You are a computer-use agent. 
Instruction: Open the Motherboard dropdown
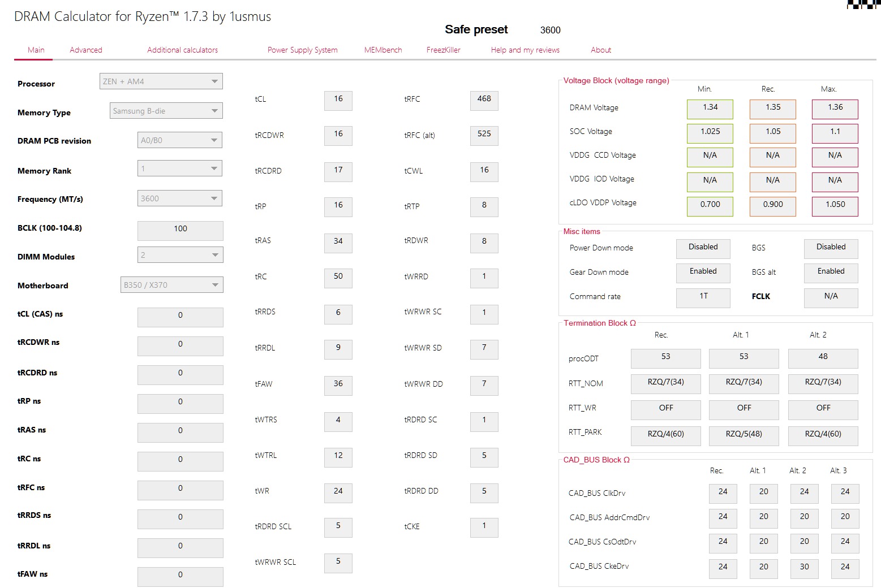172,285
